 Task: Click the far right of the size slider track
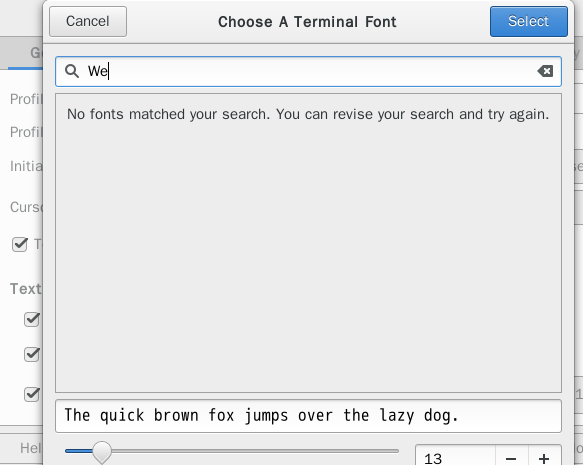point(396,451)
